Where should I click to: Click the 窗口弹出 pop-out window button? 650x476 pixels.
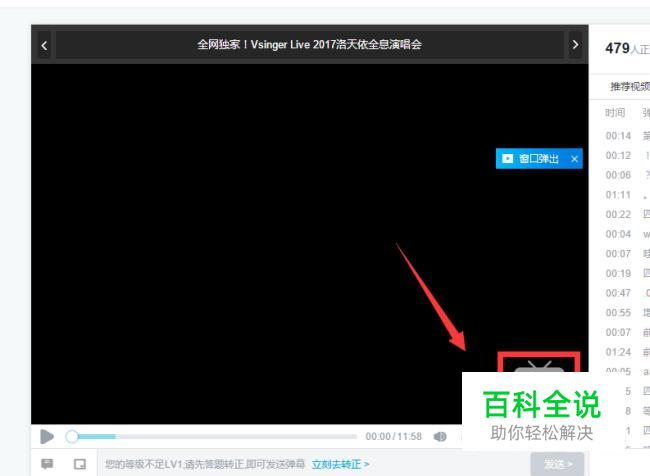539,158
